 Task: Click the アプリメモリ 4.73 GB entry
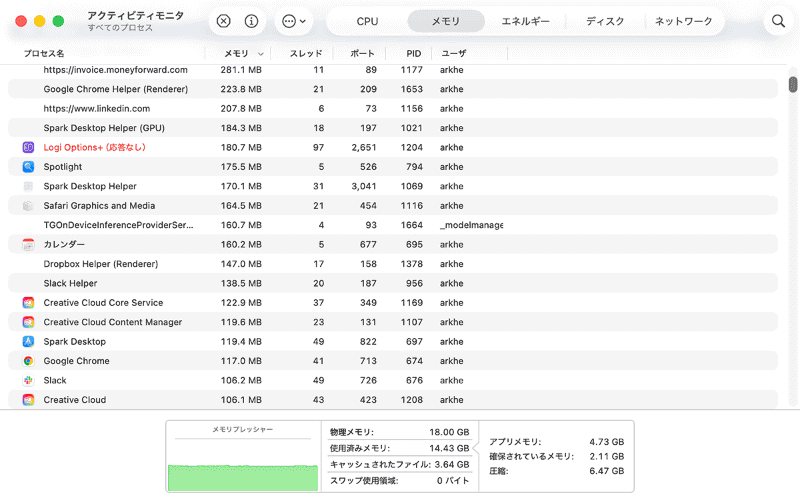[557, 442]
